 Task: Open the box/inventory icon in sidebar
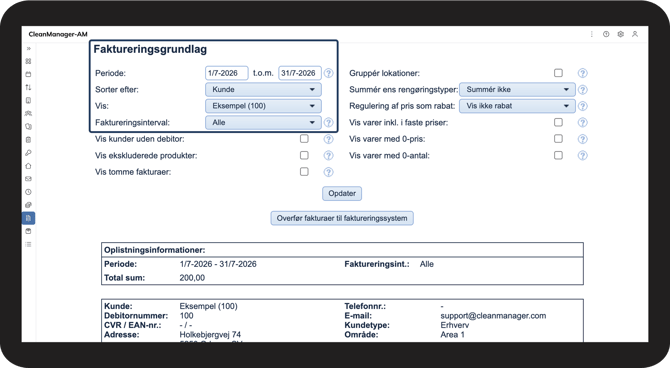click(x=29, y=231)
